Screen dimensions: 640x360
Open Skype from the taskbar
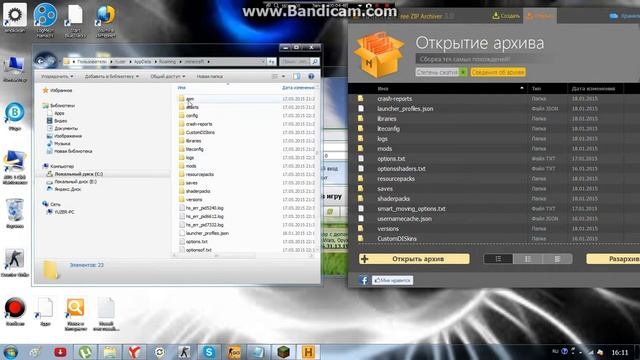click(x=209, y=352)
